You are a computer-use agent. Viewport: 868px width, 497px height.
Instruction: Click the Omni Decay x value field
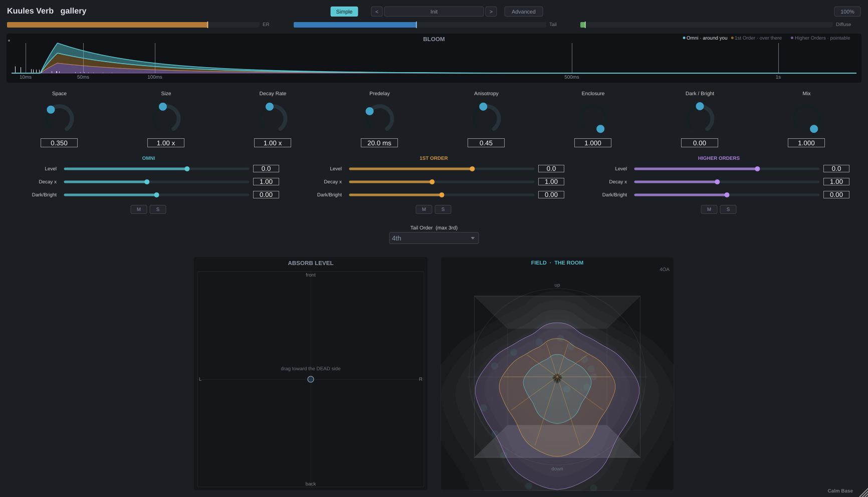tap(266, 182)
